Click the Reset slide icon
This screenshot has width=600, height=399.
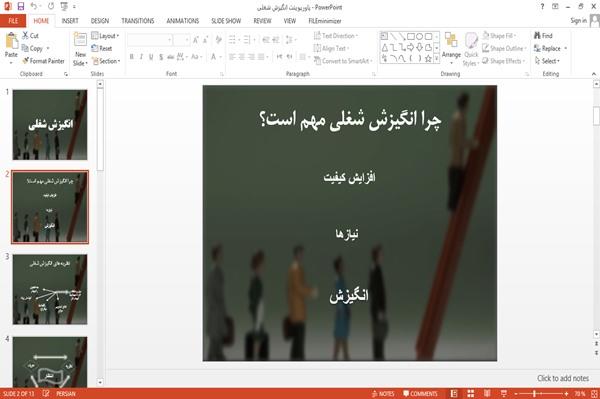[x=95, y=48]
